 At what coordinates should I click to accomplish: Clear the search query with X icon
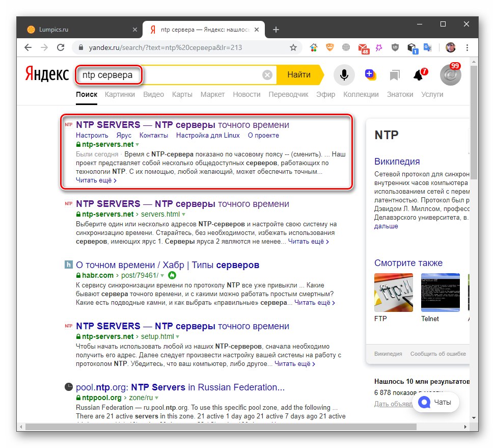[x=267, y=75]
